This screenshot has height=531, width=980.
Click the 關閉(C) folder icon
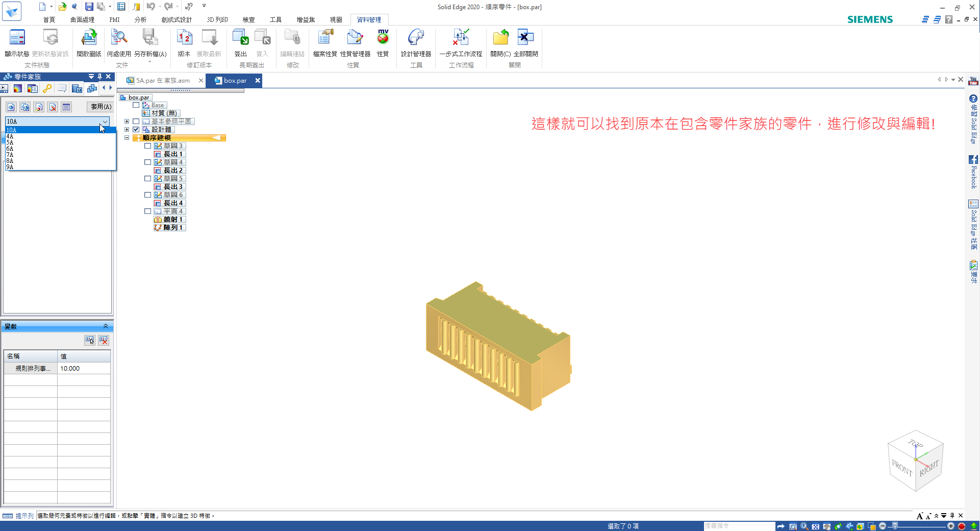[x=500, y=38]
